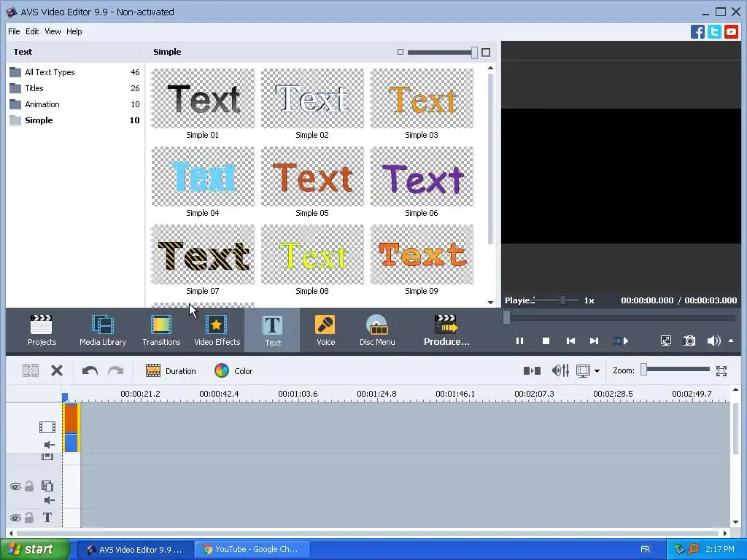Select the Simple 07 text preset
This screenshot has width=747, height=560.
click(203, 260)
